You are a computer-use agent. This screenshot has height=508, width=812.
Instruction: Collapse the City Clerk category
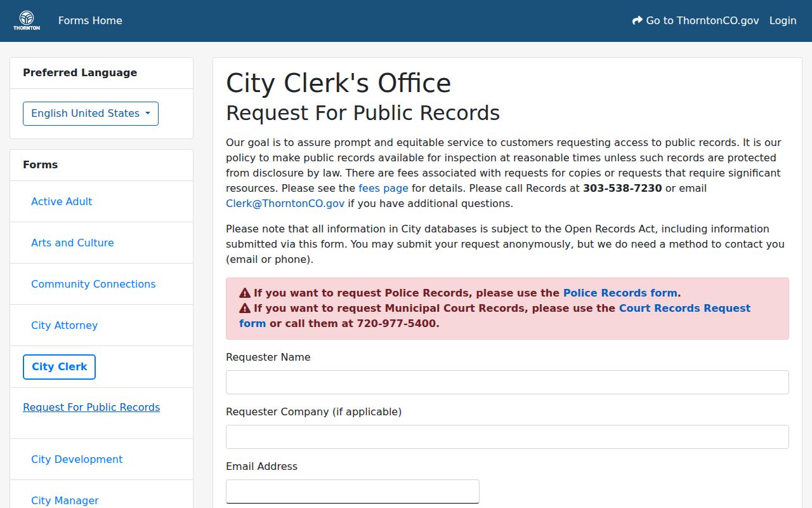(59, 367)
